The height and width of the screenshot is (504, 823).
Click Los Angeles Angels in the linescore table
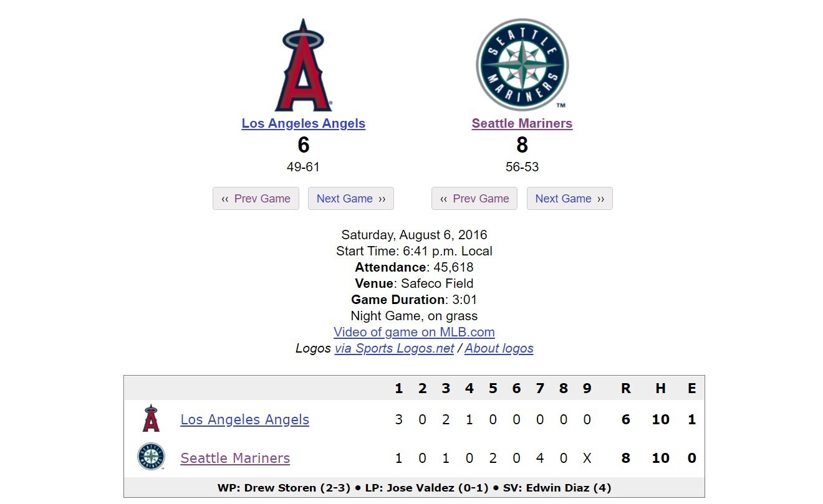[244, 420]
